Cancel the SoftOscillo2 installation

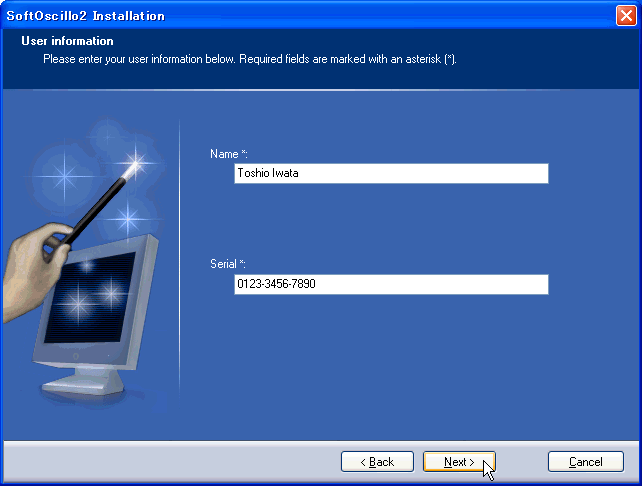click(x=585, y=462)
